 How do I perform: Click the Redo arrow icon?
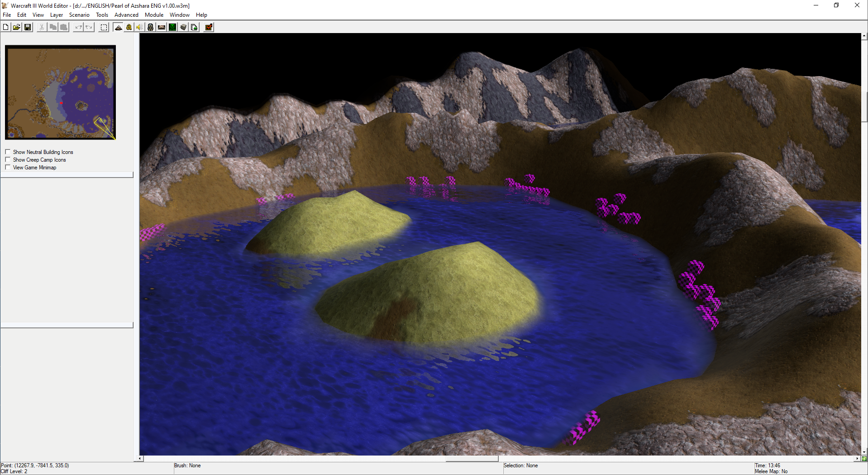point(89,27)
